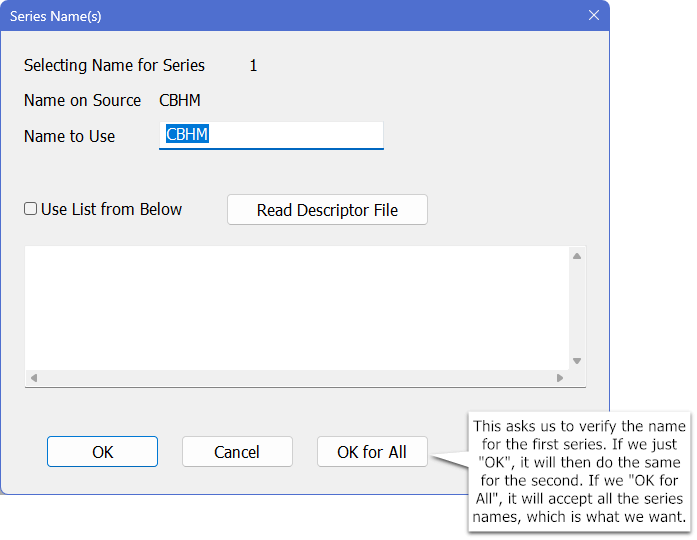Click the explanatory callout about OK for All
Screen dimensions: 697x540
click(579, 472)
